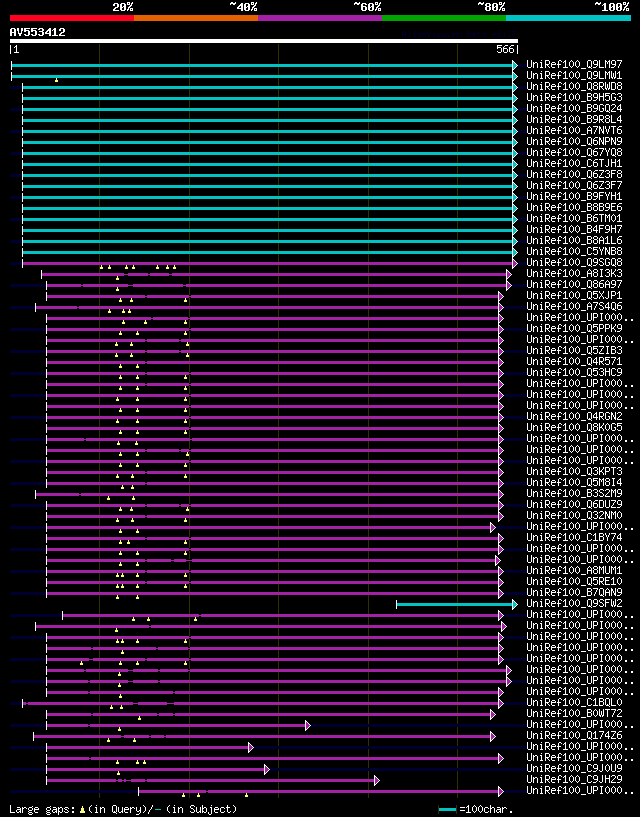Click the arrowhead ending the Q9LM97 bar

pos(515,65)
